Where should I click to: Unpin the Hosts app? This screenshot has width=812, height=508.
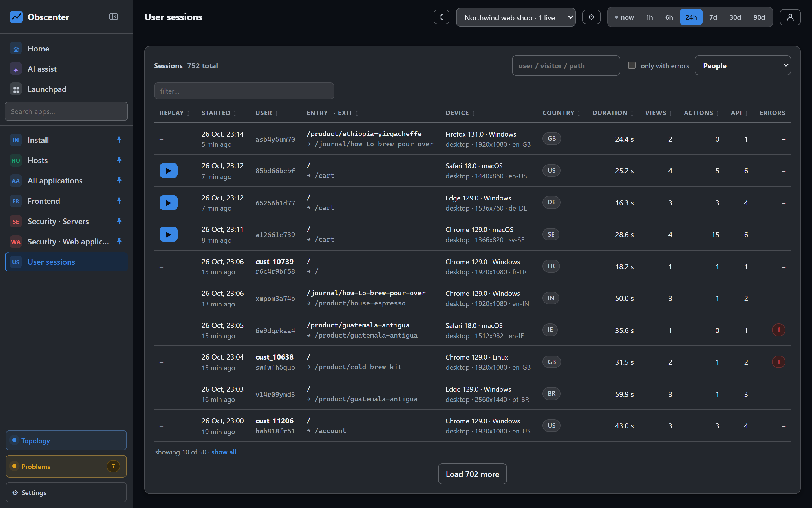(119, 160)
